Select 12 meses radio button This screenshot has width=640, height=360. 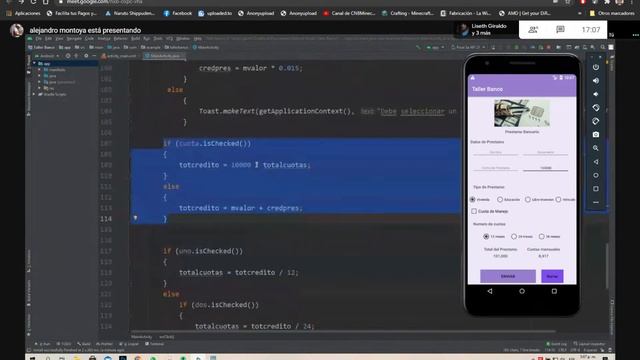tap(486, 236)
